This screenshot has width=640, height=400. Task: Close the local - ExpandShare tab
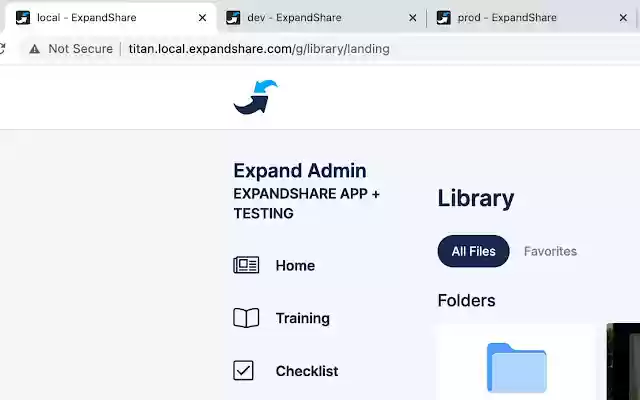[202, 18]
